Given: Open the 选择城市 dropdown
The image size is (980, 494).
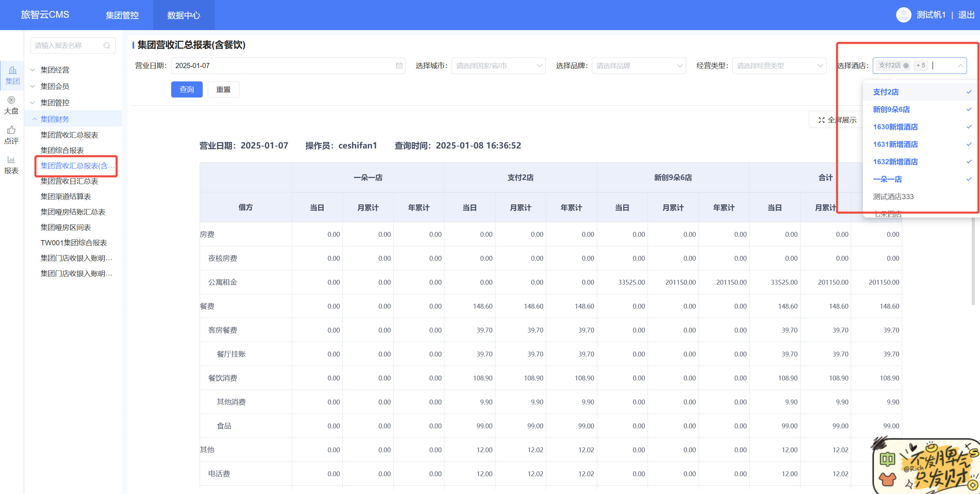Looking at the screenshot, I should pyautogui.click(x=498, y=66).
